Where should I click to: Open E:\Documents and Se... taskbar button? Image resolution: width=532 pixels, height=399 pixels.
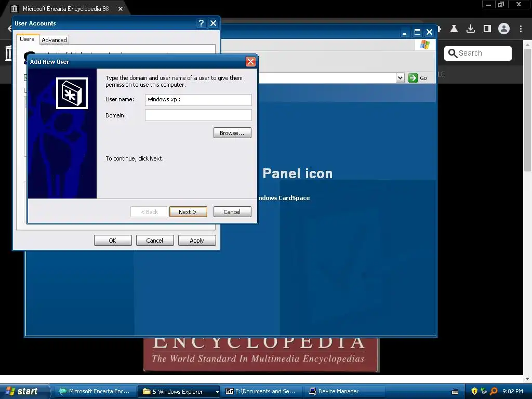pos(261,391)
